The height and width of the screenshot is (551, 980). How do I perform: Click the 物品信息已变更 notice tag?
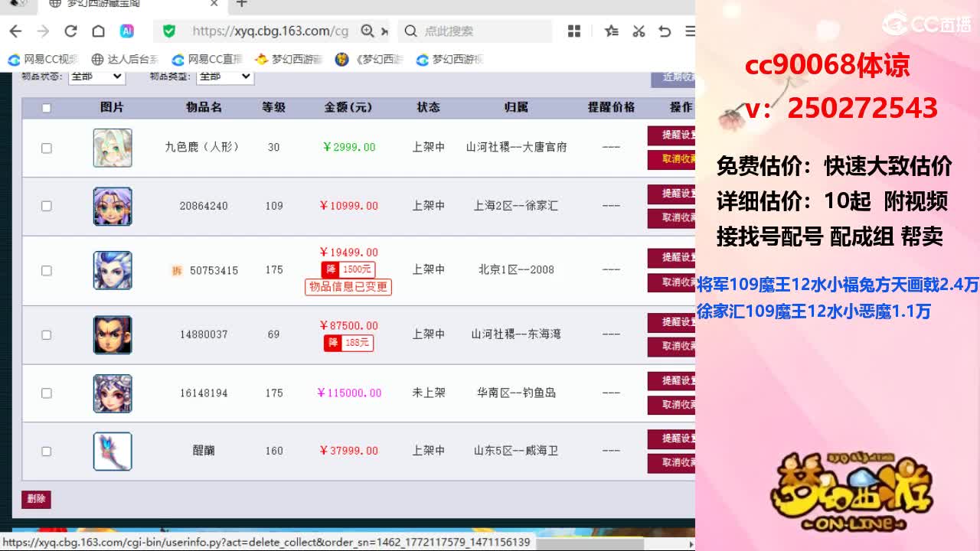point(348,287)
